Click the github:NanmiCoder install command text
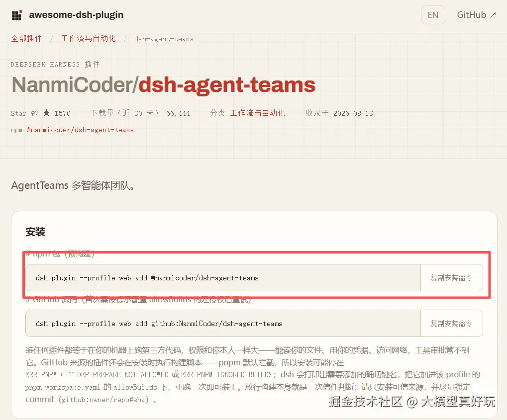This screenshot has width=507, height=420. pyautogui.click(x=159, y=324)
